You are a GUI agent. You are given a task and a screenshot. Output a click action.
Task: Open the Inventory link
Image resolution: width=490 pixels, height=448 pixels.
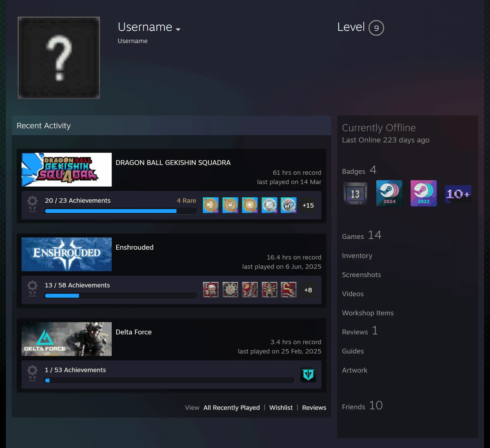tap(357, 255)
